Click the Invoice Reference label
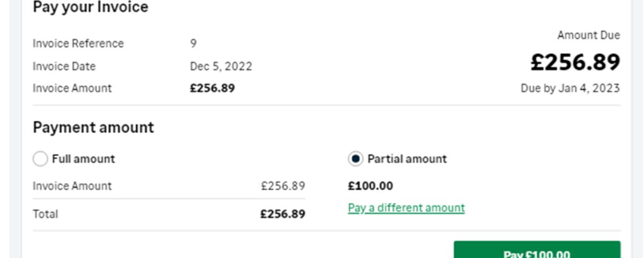 [x=78, y=44]
